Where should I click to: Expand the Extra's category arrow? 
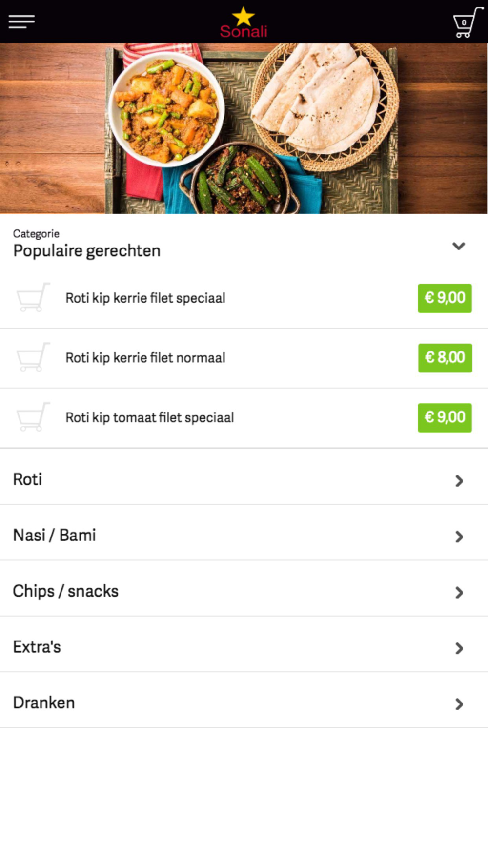click(459, 648)
